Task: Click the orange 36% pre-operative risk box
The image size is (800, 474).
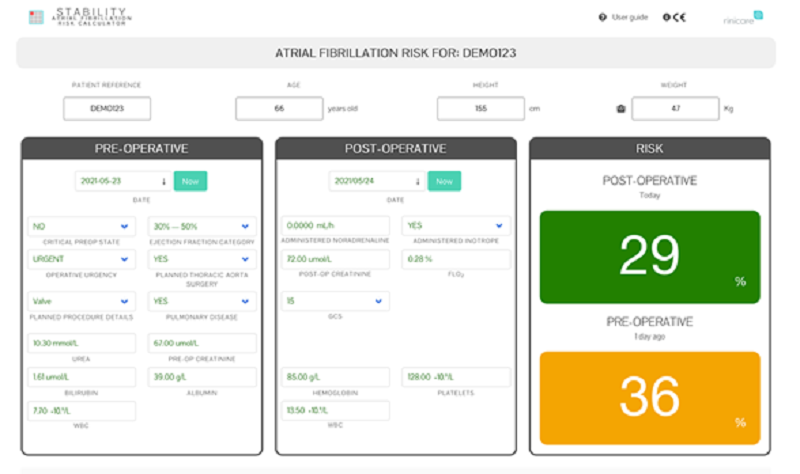Action: 650,398
